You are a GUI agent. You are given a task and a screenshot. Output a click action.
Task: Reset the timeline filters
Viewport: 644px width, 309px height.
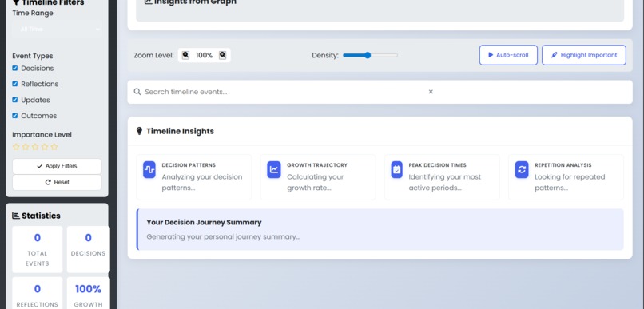click(57, 182)
